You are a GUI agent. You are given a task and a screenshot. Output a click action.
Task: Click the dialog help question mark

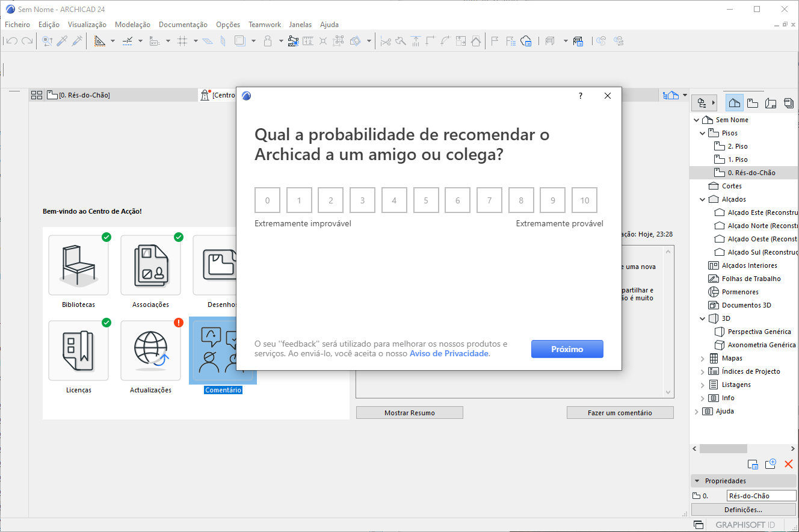click(x=581, y=96)
